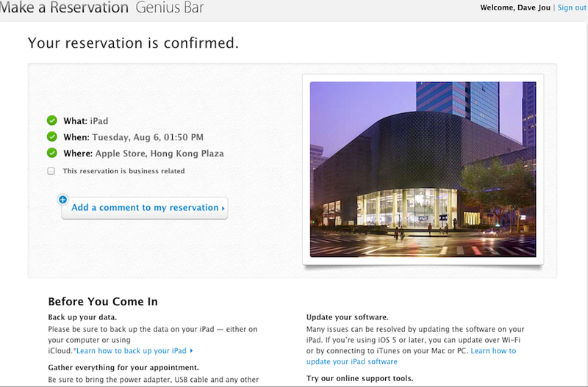The width and height of the screenshot is (588, 387).
Task: Sign out of the account
Action: click(572, 7)
